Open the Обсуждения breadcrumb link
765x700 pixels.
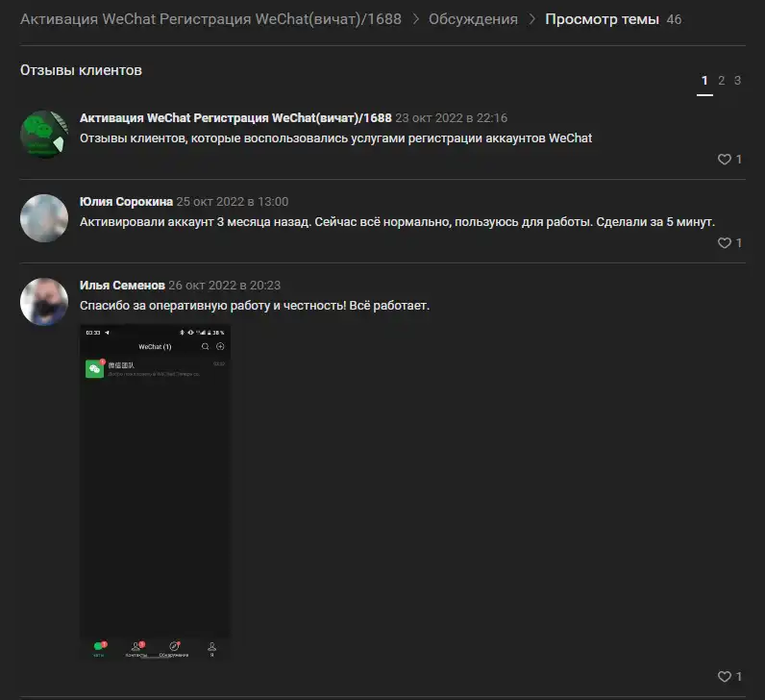tap(473, 19)
